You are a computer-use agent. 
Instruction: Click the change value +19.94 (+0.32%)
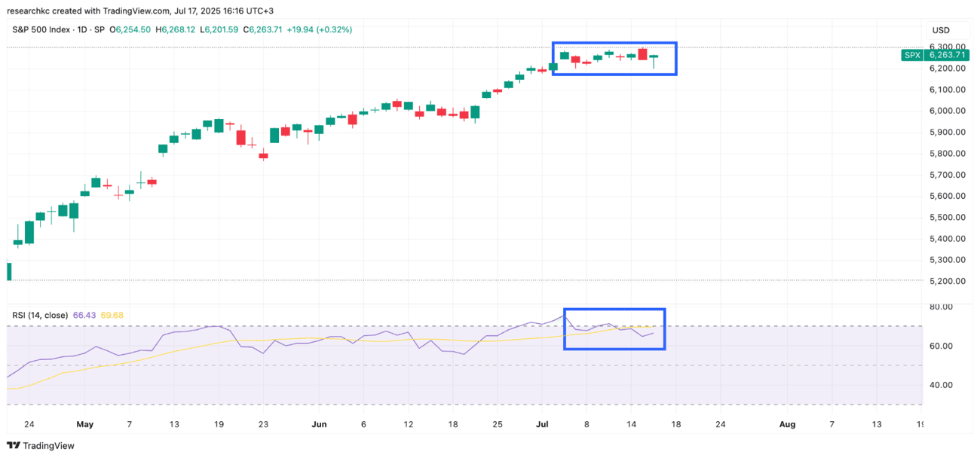click(x=320, y=29)
